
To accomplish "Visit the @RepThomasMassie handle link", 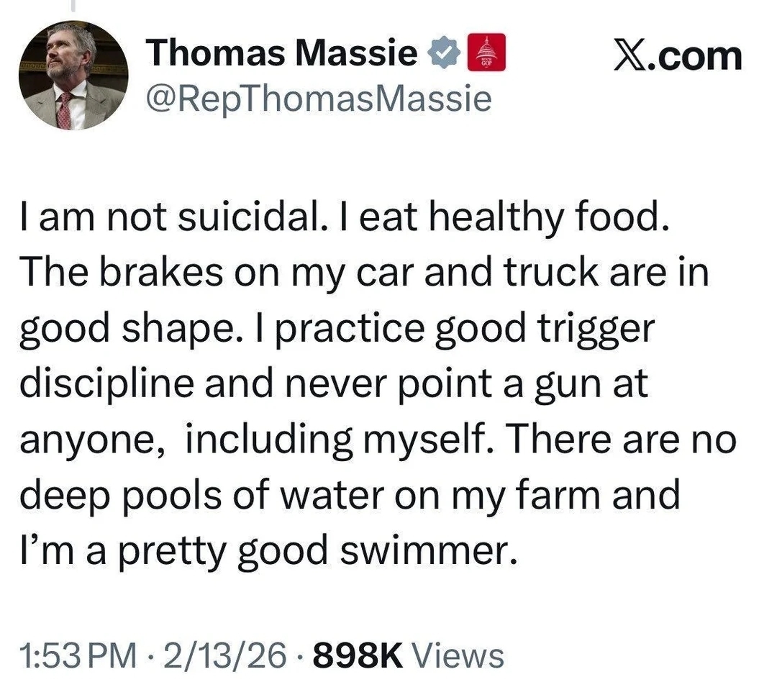I will pyautogui.click(x=318, y=98).
